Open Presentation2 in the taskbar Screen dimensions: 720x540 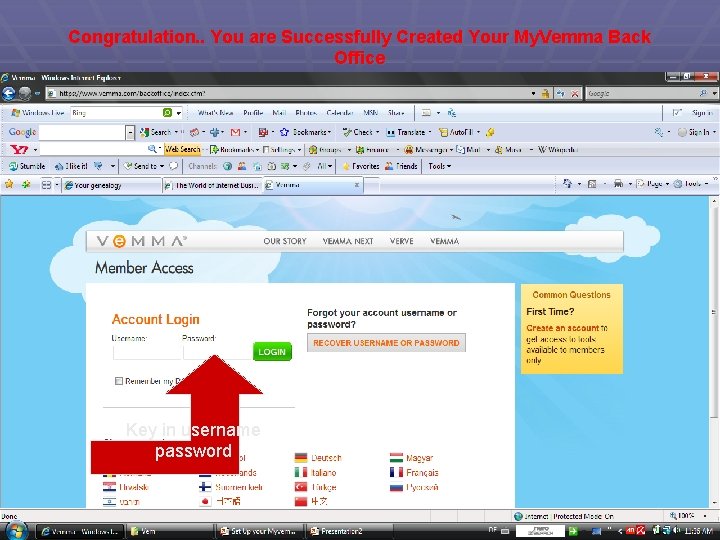pos(349,531)
